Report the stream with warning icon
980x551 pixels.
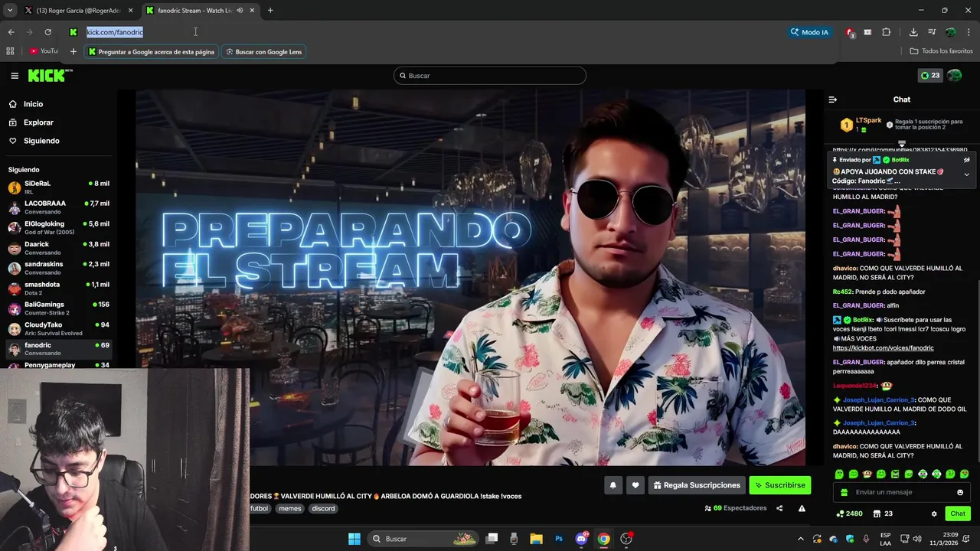click(x=802, y=508)
